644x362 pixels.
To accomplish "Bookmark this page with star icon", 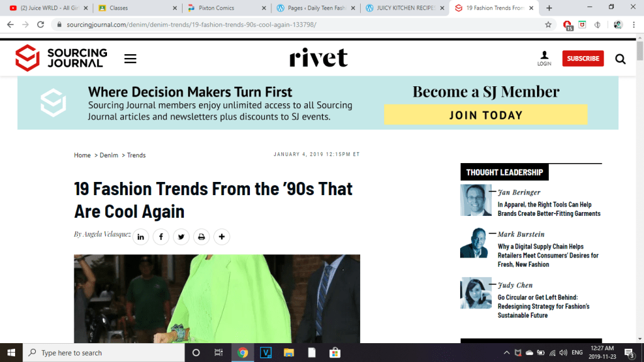I will 548,25.
